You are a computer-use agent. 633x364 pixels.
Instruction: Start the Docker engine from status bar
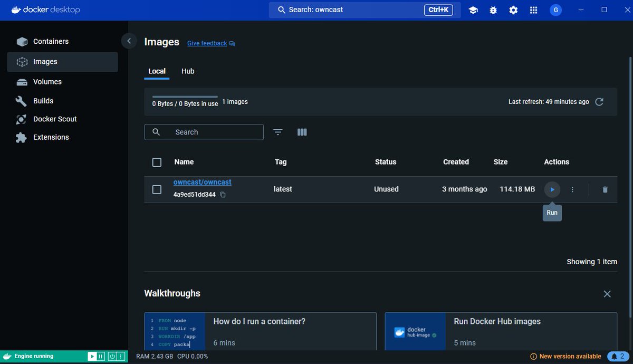point(92,357)
